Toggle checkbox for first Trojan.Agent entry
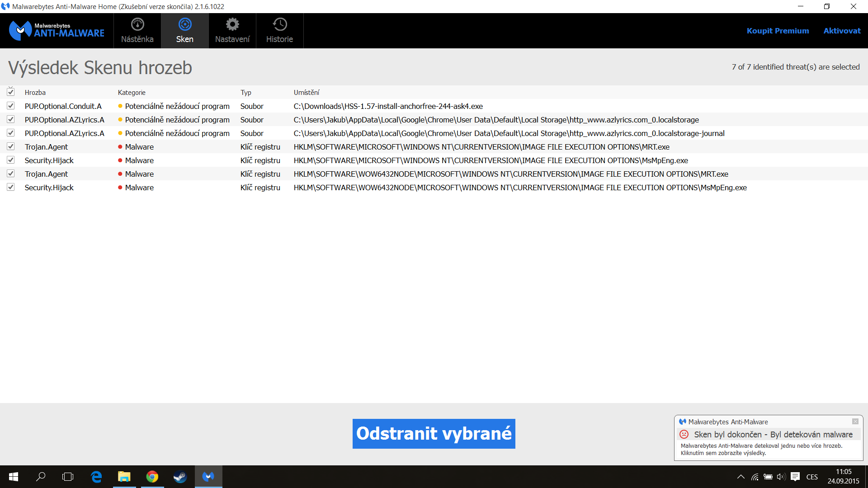The image size is (868, 488). click(11, 146)
